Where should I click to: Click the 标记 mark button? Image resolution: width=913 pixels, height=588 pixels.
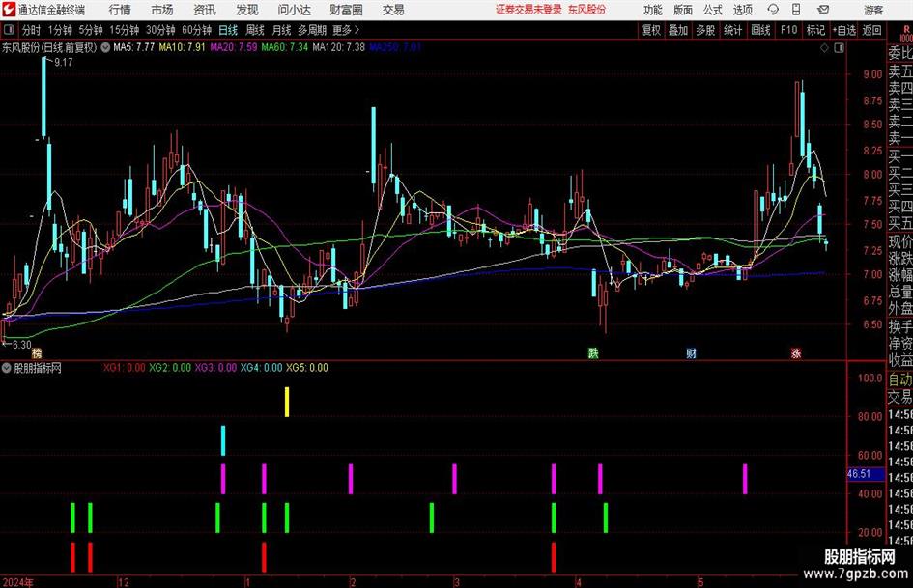(815, 30)
